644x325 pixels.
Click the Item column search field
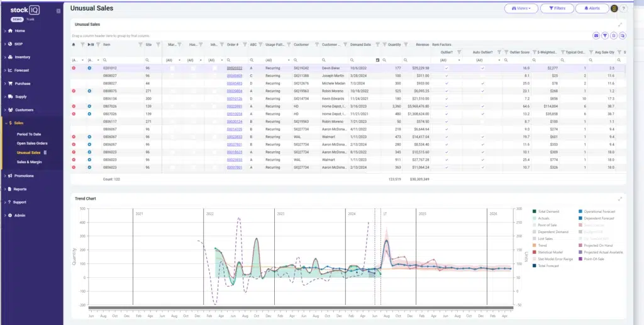click(x=123, y=60)
